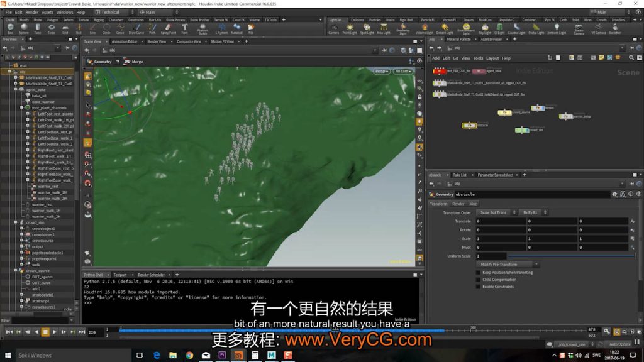Screen dimensions: 644x362
Task: Open the No cam camera menu
Action: (402, 71)
